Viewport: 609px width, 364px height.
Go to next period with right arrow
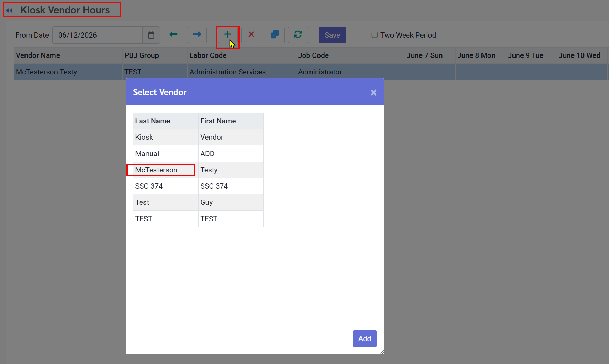point(197,35)
